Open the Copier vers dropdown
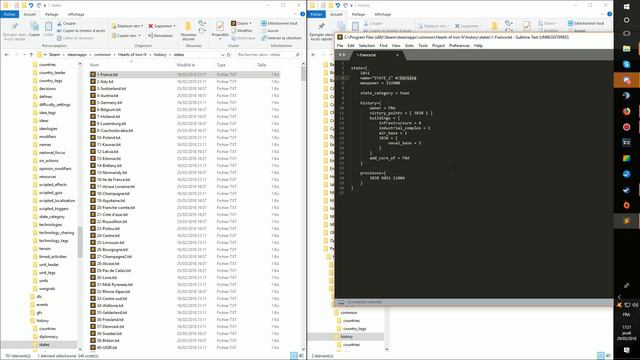Screen dimensions: 640x360 (126, 36)
